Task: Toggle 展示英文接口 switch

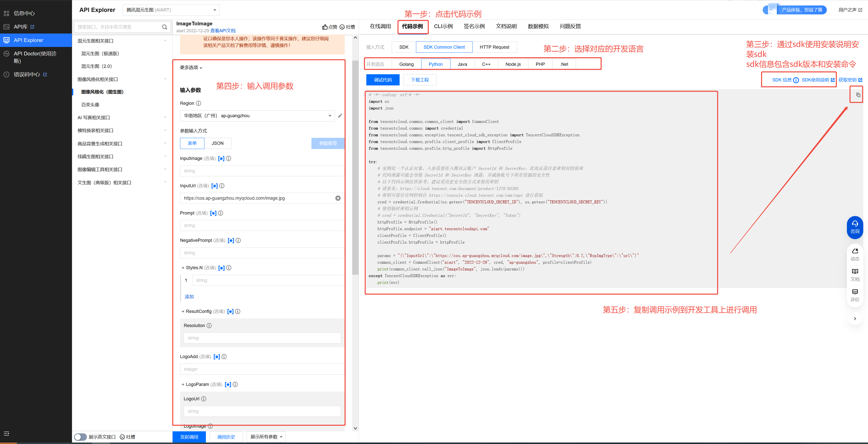Action: tap(80, 437)
